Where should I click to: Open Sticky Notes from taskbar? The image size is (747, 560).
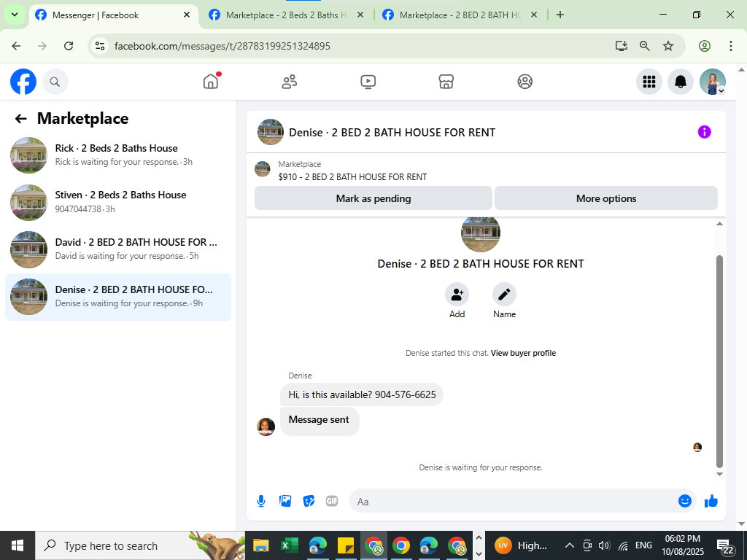click(x=345, y=545)
